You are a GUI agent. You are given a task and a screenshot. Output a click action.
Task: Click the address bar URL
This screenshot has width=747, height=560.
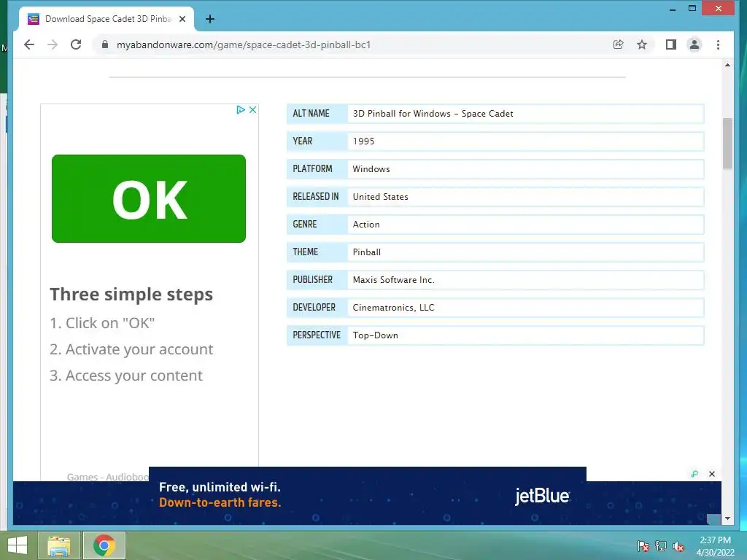[x=244, y=44]
